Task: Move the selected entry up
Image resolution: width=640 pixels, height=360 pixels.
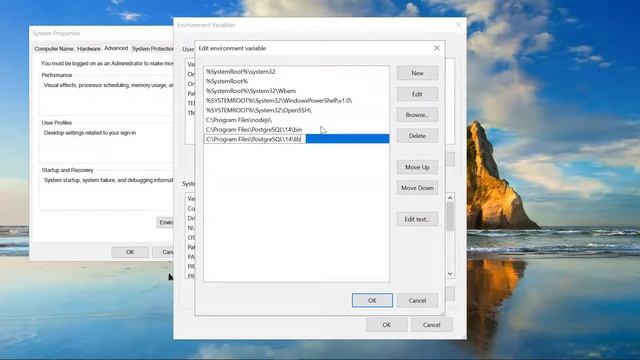Action: [417, 167]
